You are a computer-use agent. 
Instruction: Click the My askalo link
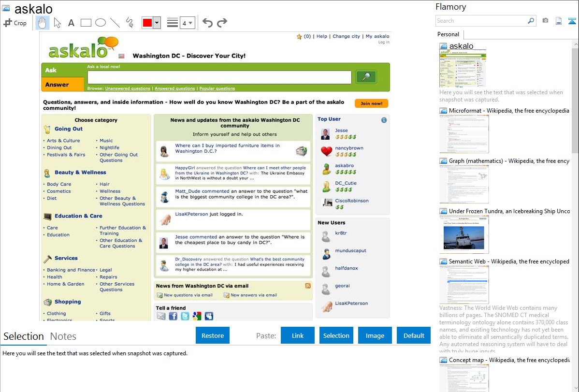[377, 36]
